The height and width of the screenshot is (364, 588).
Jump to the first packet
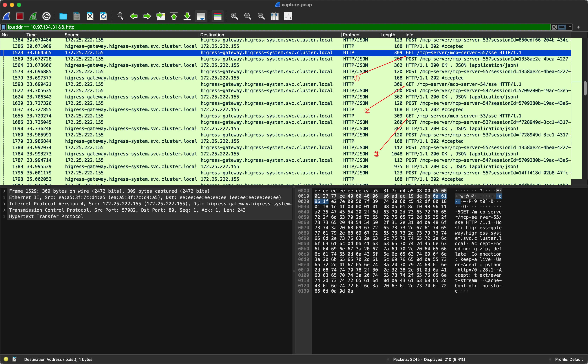(x=174, y=16)
